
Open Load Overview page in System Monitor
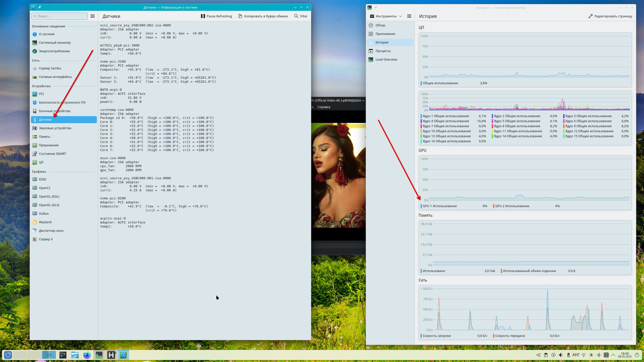point(386,59)
